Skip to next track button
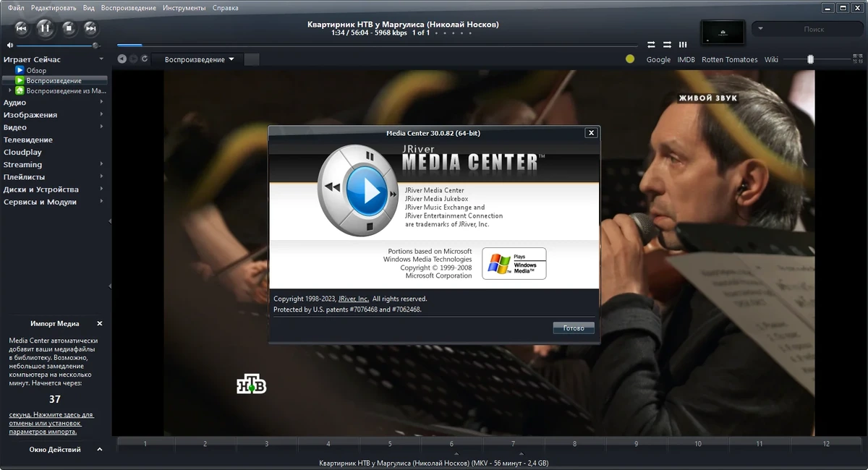Viewport: 868px width, 470px height. click(90, 28)
